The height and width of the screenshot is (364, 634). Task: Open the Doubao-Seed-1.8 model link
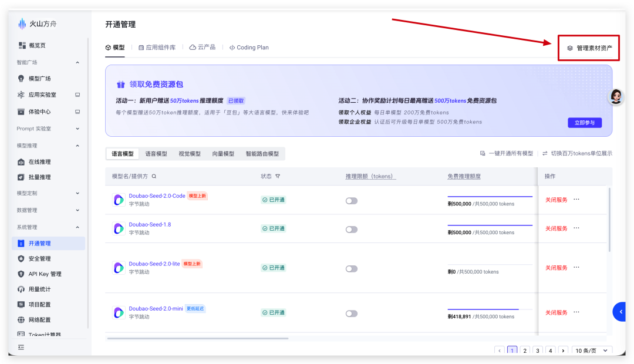(x=150, y=224)
